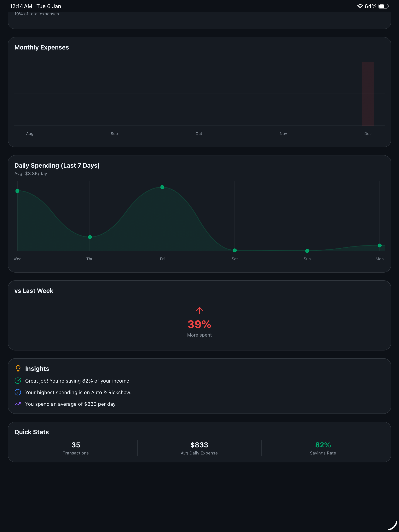The height and width of the screenshot is (532, 399).
Task: Tap the 64% battery percentage
Action: pyautogui.click(x=371, y=6)
